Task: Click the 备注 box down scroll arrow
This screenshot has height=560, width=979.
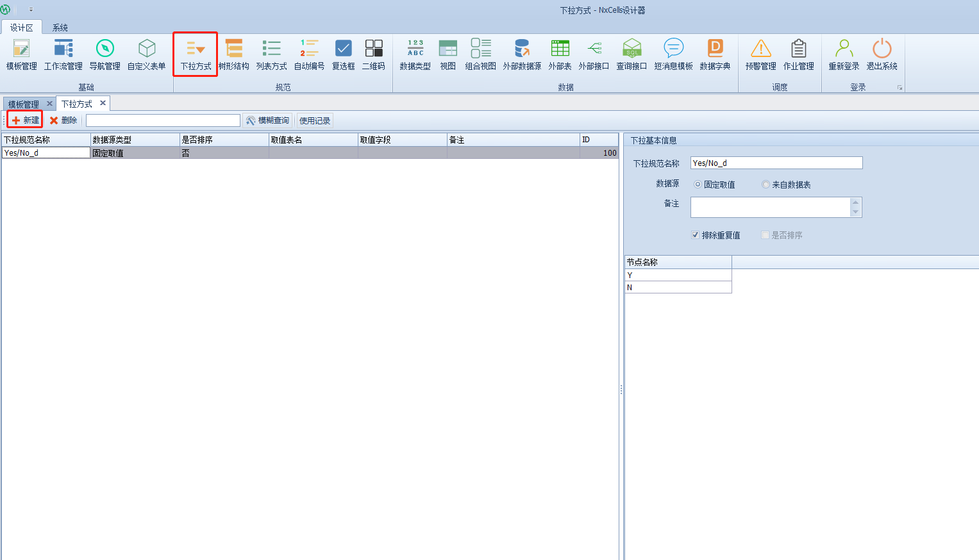Action: click(x=855, y=212)
